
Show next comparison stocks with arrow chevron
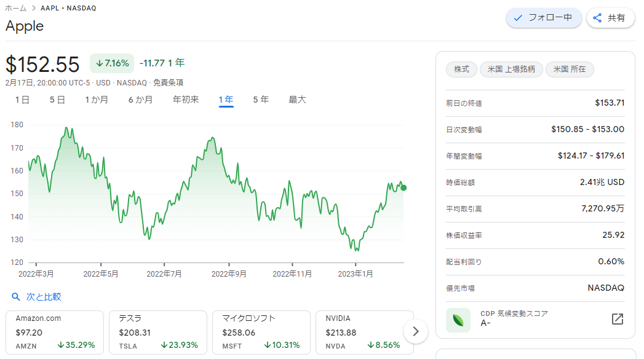coord(416,331)
